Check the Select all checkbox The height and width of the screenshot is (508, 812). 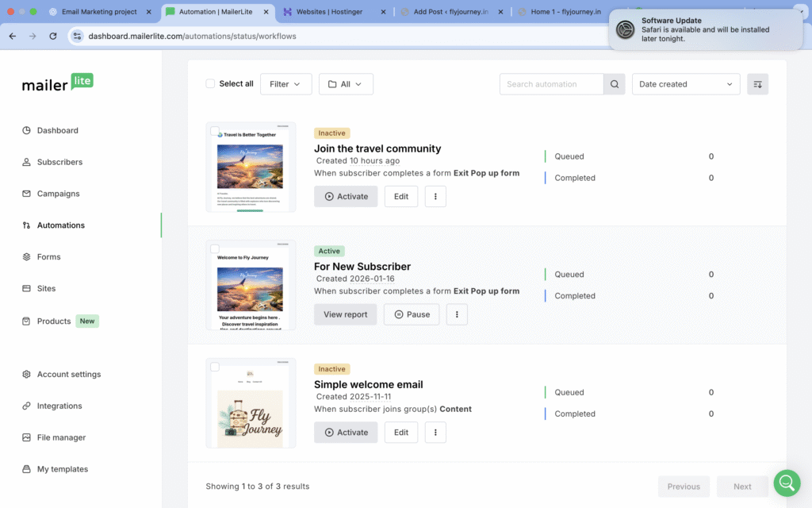click(x=210, y=83)
